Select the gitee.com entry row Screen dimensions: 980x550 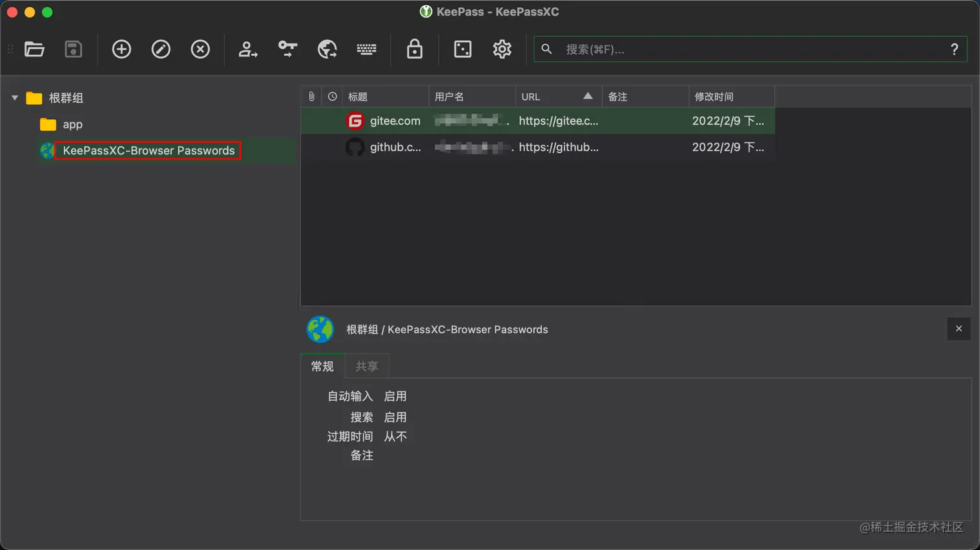(x=537, y=121)
